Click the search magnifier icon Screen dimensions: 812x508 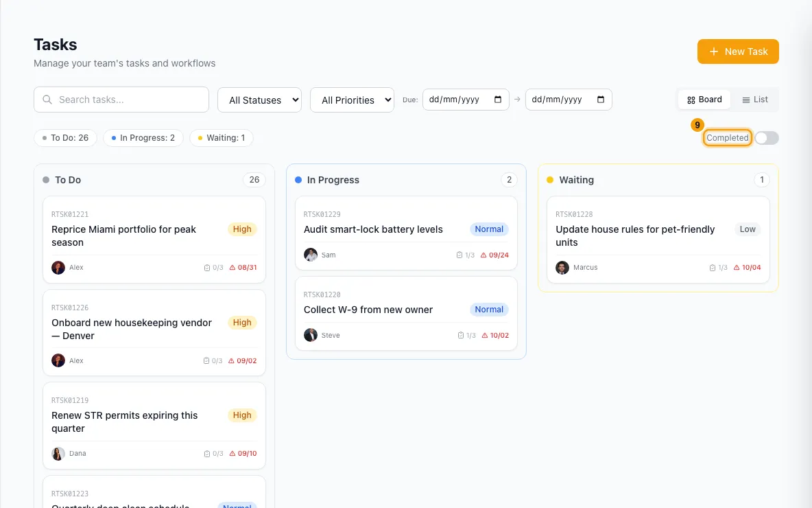[47, 100]
